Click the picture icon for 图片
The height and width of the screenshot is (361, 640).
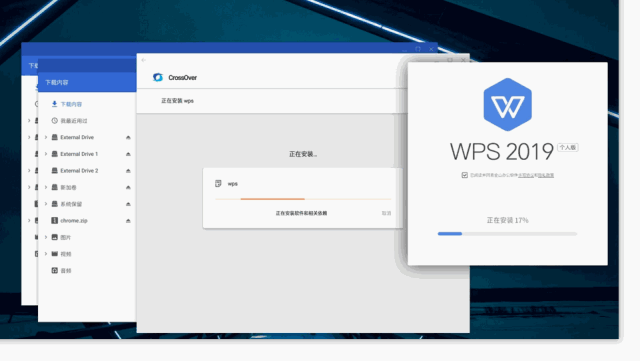pos(54,237)
